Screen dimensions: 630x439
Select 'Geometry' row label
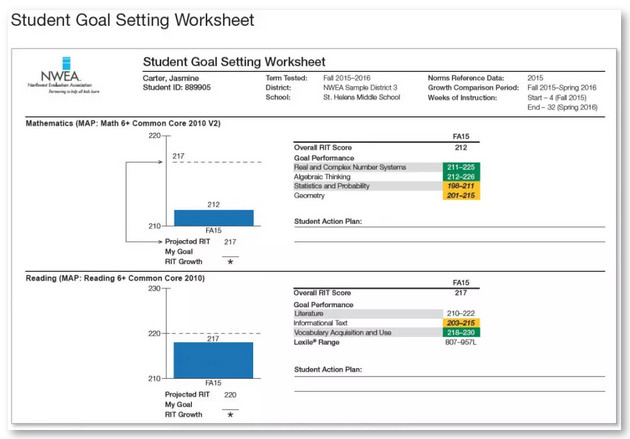tap(309, 196)
